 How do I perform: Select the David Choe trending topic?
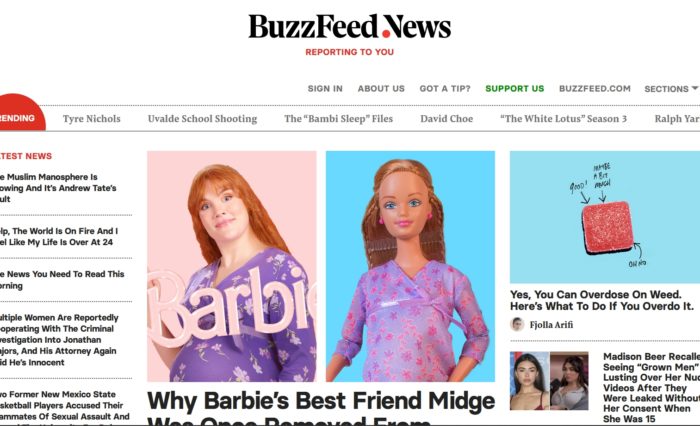pyautogui.click(x=446, y=119)
